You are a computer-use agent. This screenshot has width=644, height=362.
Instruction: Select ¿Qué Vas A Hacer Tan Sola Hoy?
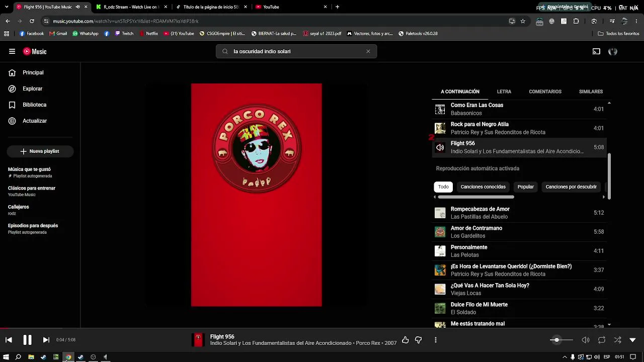[520, 289]
